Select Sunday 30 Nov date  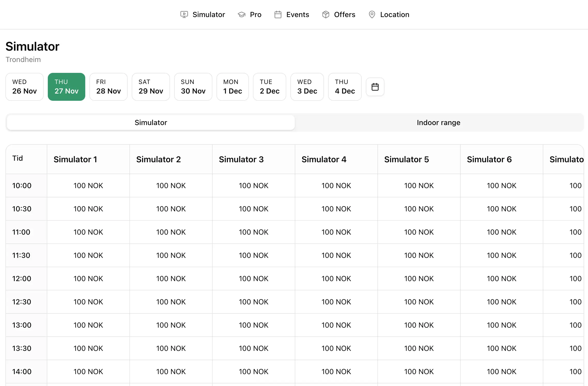click(193, 87)
